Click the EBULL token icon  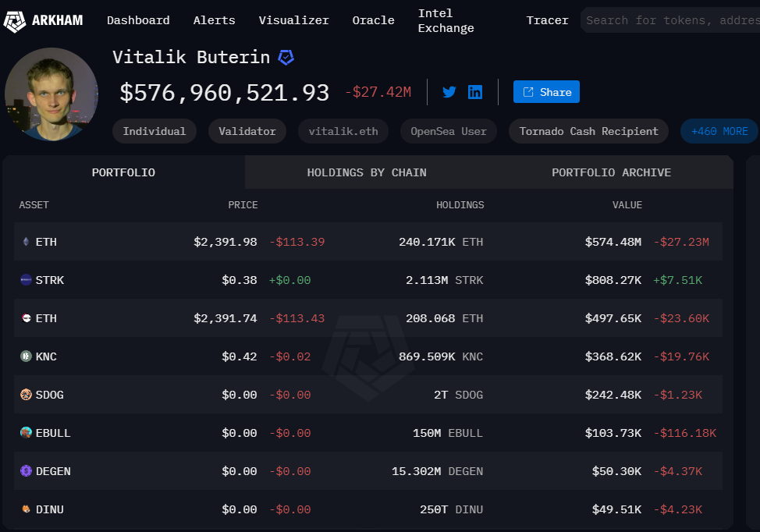pos(26,433)
